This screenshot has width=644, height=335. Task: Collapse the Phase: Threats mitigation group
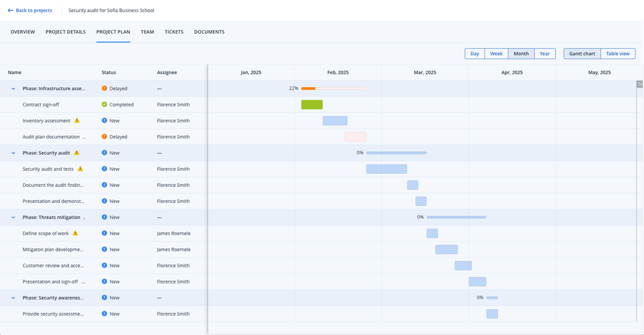click(13, 218)
